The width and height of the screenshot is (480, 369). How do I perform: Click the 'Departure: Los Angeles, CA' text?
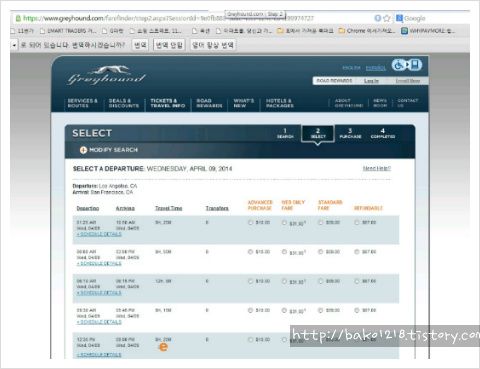coord(105,186)
